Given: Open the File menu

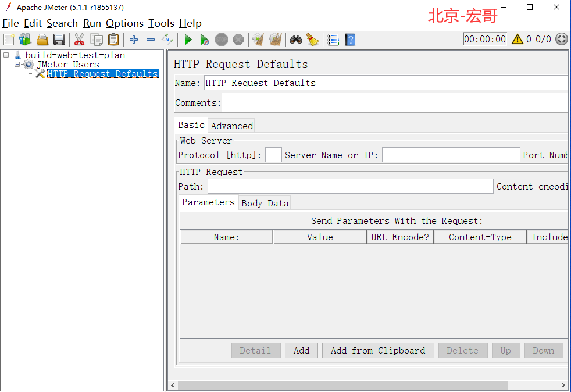Looking at the screenshot, I should 10,23.
